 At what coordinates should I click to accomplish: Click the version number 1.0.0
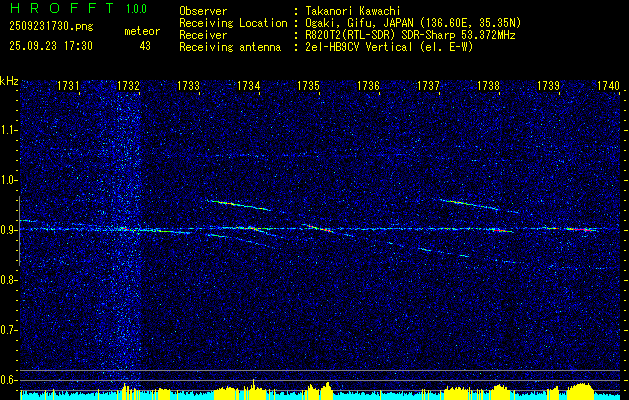[x=136, y=9]
